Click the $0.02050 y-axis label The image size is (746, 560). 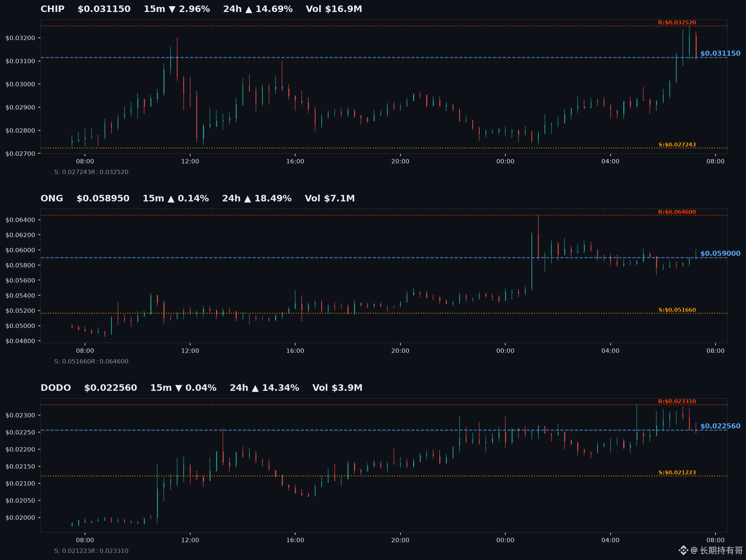[x=20, y=501]
